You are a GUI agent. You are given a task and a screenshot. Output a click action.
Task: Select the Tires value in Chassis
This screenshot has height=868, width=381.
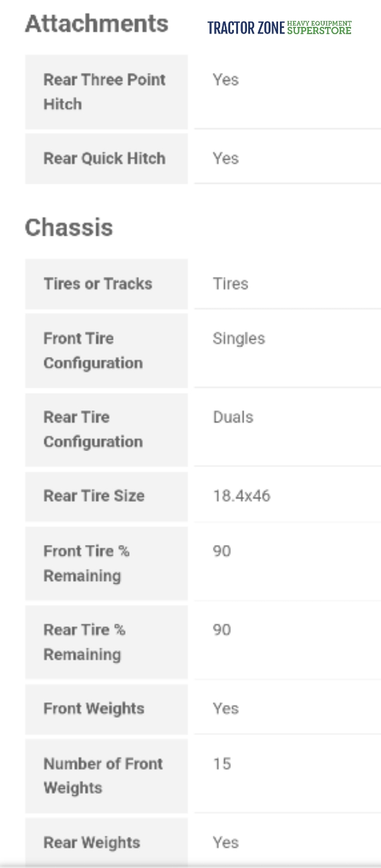pos(230,284)
